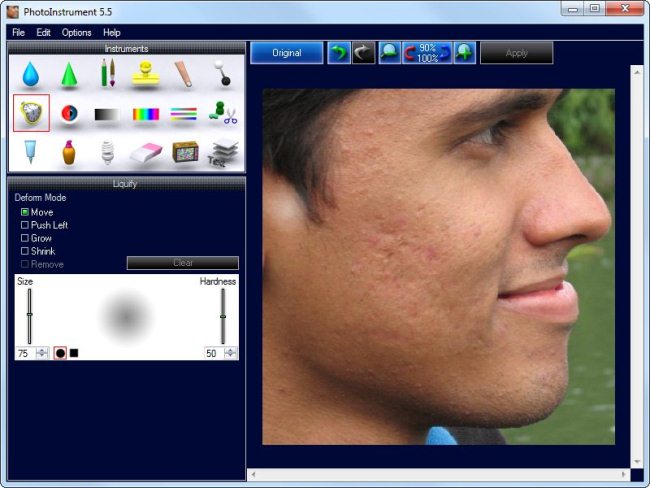
Task: Choose the pencil and brush tool
Action: (x=107, y=74)
